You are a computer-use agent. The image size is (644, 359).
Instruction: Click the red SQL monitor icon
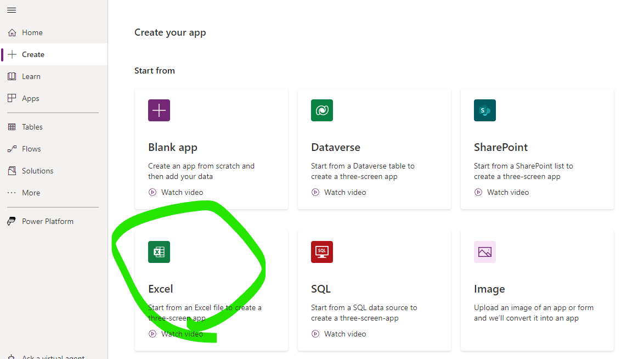pyautogui.click(x=322, y=251)
